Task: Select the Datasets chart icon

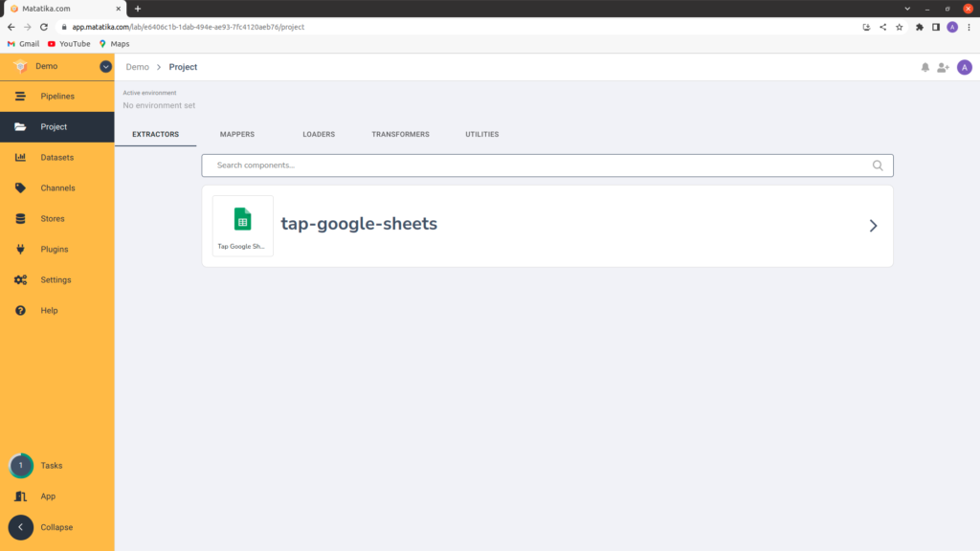Action: tap(20, 158)
